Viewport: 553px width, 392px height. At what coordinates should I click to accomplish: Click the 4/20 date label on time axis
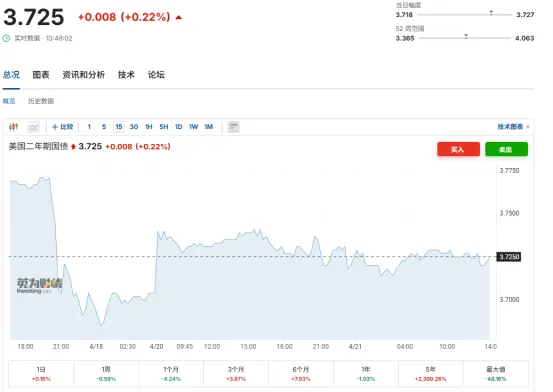tap(157, 346)
